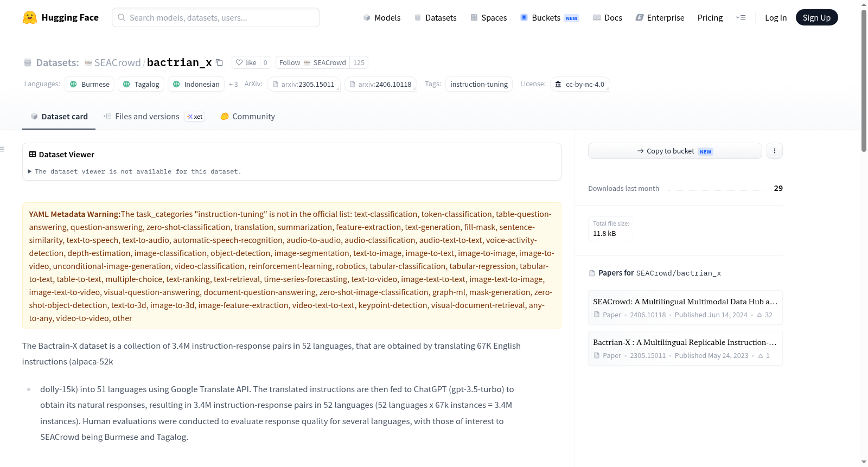The width and height of the screenshot is (868, 467).
Task: Open the more options kebab menu
Action: (x=774, y=151)
